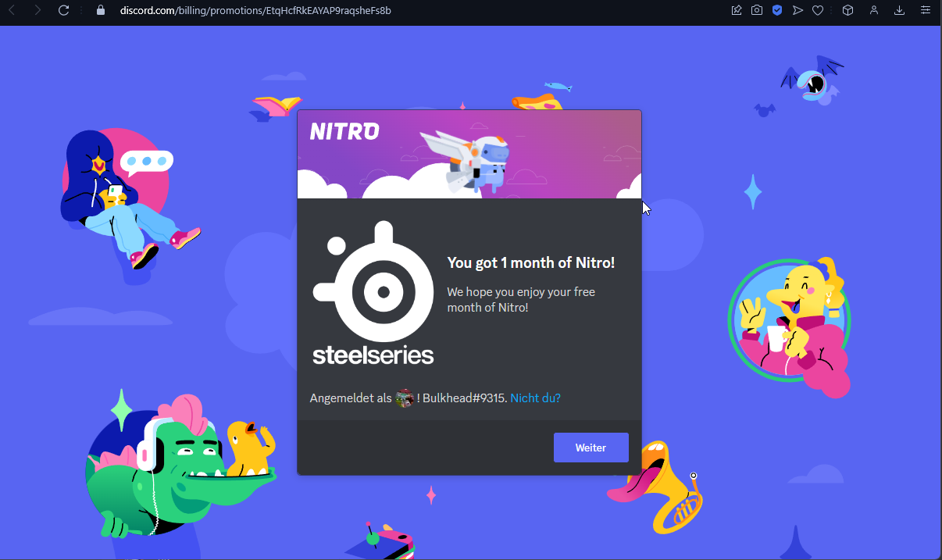Click the Nitro logo in banner

(x=344, y=131)
